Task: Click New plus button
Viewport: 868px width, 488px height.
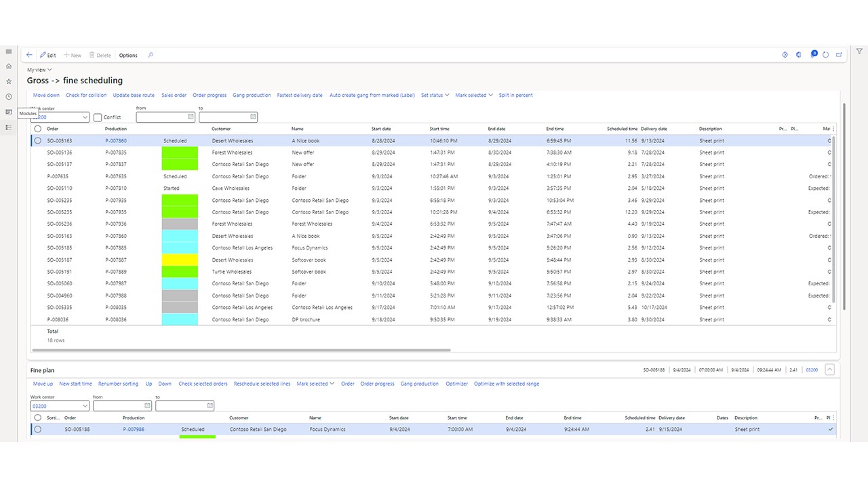Action: click(x=73, y=55)
